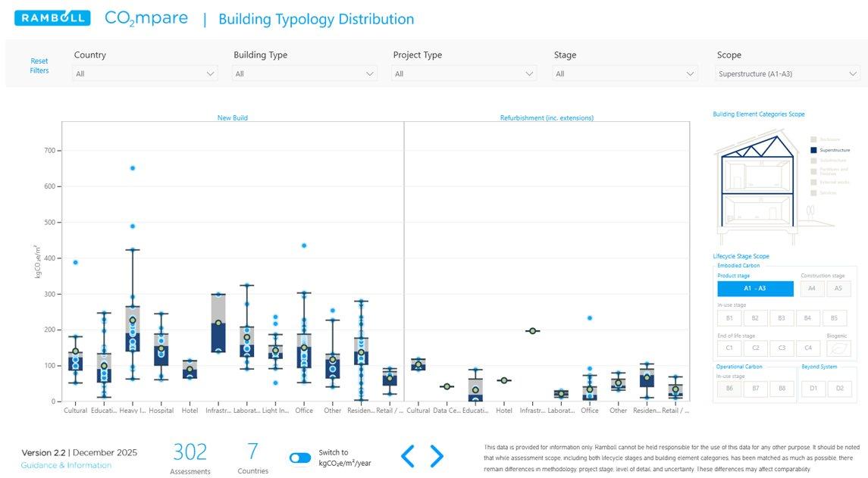The image size is (868, 478).
Task: Click the 650 outlier point for Heavy Industry
Action: click(x=133, y=168)
